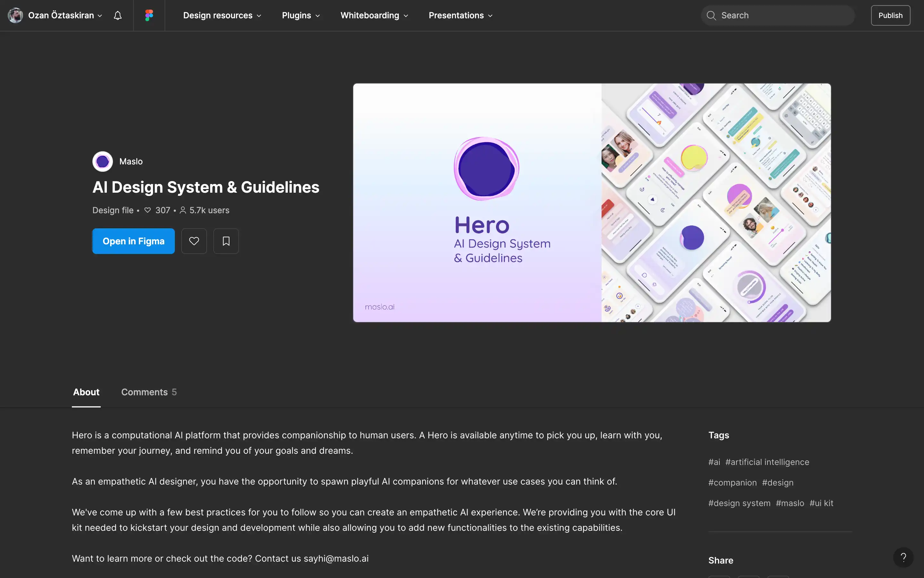Open the notifications bell
Image resolution: width=924 pixels, height=578 pixels.
tap(118, 15)
